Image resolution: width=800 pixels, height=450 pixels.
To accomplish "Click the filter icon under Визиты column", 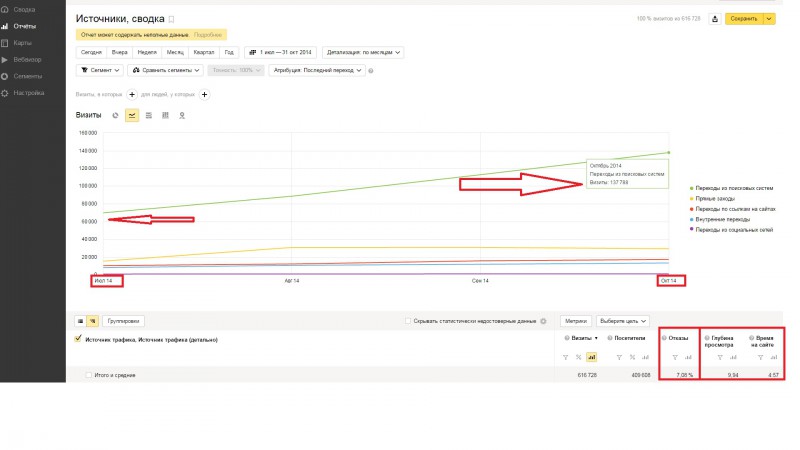I will (565, 358).
